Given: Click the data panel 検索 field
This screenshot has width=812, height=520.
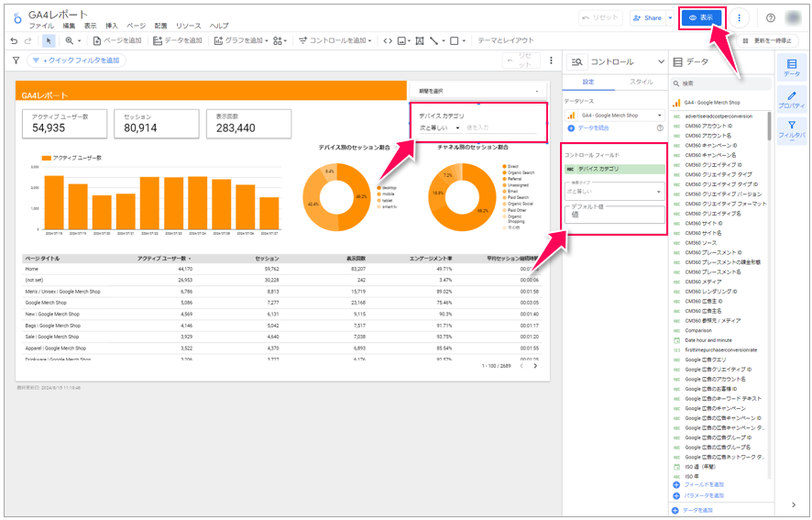Looking at the screenshot, I should (x=721, y=83).
